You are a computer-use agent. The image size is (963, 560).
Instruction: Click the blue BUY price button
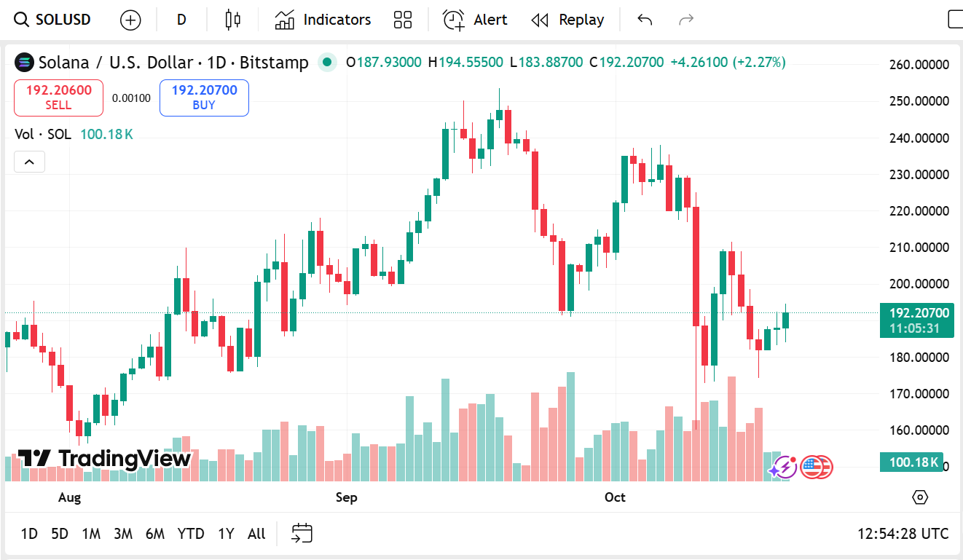[x=204, y=98]
